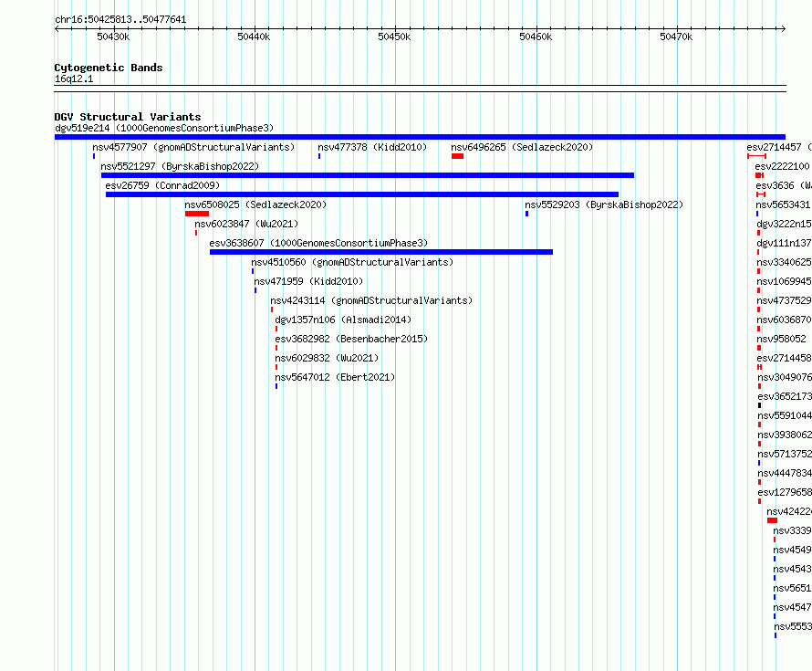Open the nsv958052 variant label

pyautogui.click(x=782, y=339)
